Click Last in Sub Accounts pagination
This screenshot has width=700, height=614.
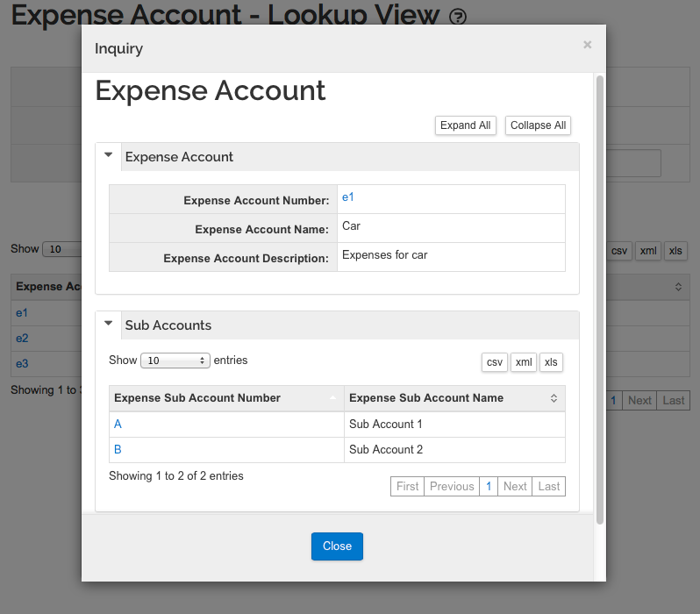[x=548, y=486]
